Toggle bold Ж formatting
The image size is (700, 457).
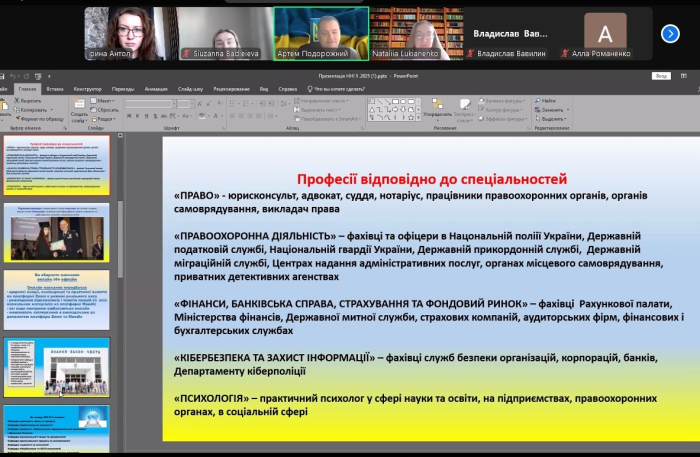point(129,116)
